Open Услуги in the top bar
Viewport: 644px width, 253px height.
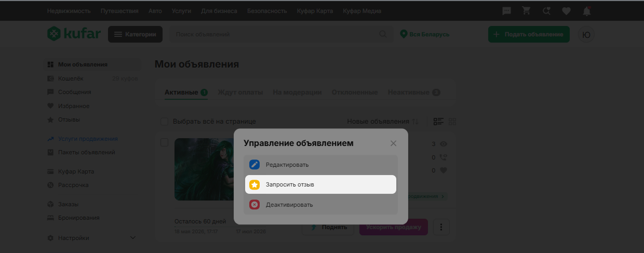pos(182,11)
